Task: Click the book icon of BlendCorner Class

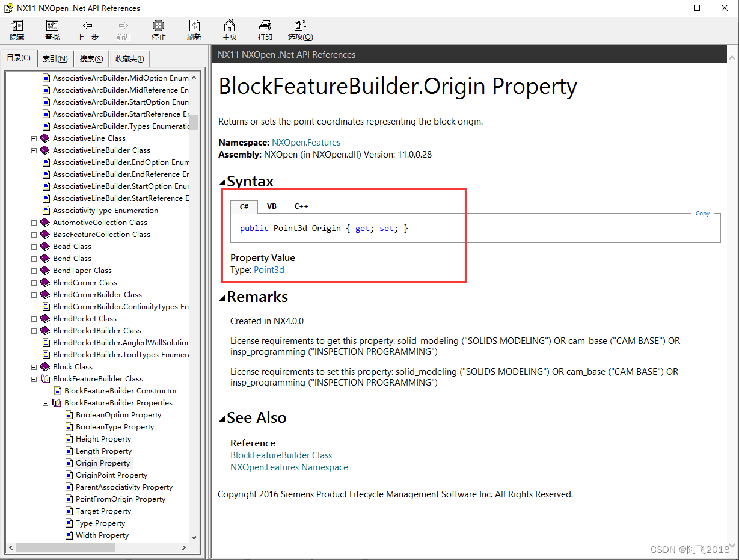Action: click(x=45, y=283)
